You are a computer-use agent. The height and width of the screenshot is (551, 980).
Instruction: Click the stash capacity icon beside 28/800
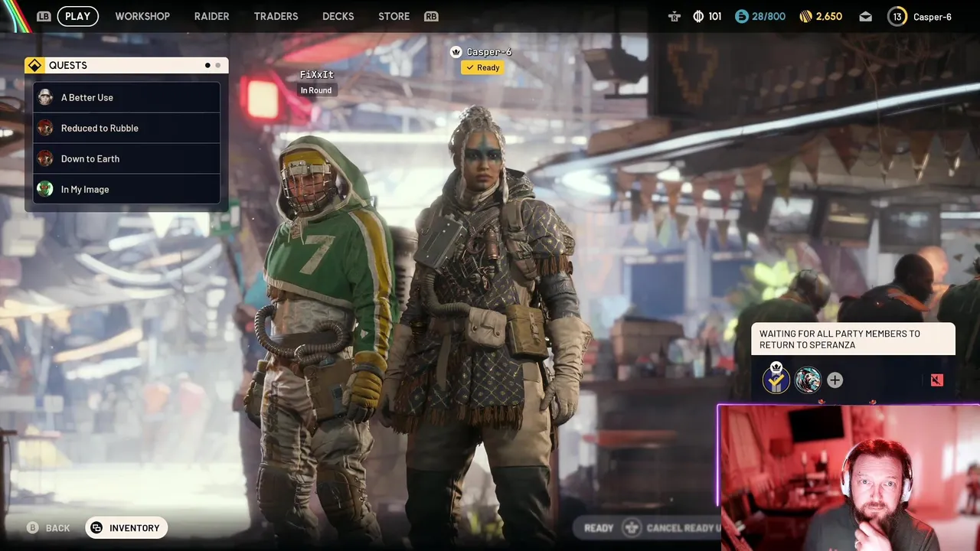[x=741, y=16]
